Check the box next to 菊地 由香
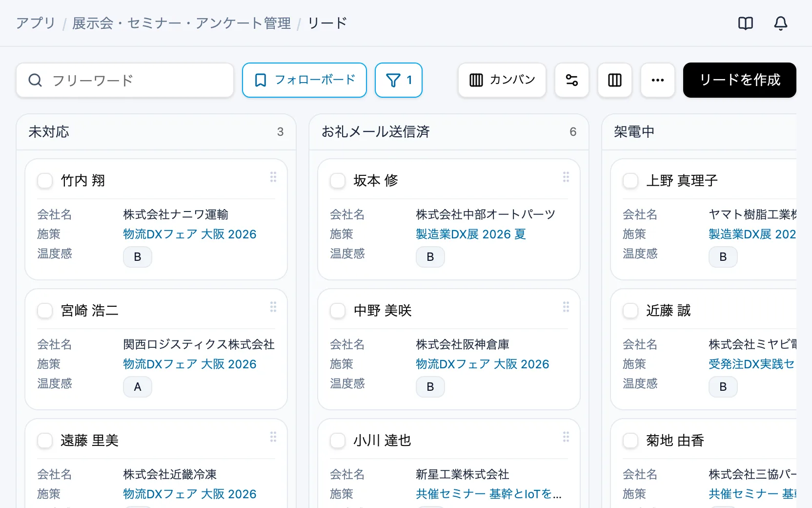This screenshot has height=508, width=812. click(x=630, y=441)
